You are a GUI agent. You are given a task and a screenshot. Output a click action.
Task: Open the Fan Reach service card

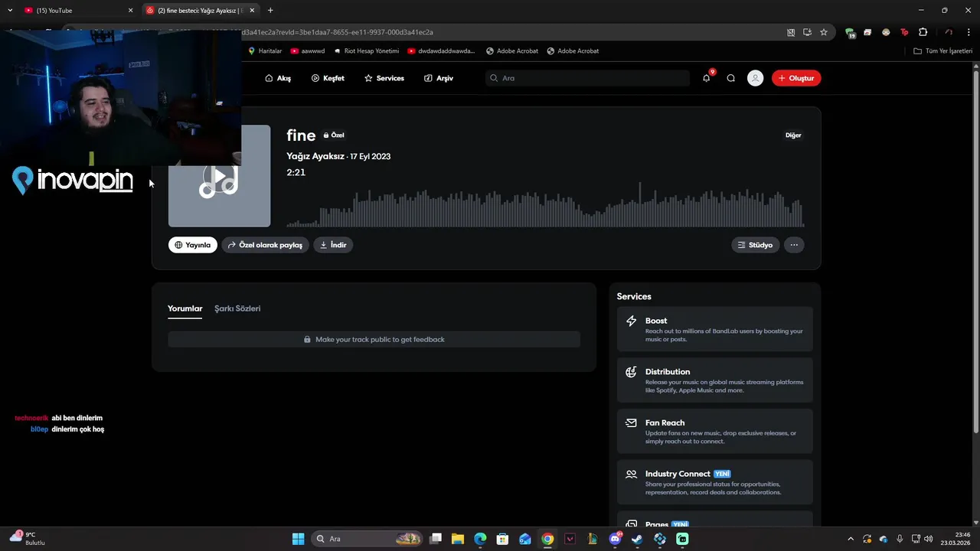point(714,432)
